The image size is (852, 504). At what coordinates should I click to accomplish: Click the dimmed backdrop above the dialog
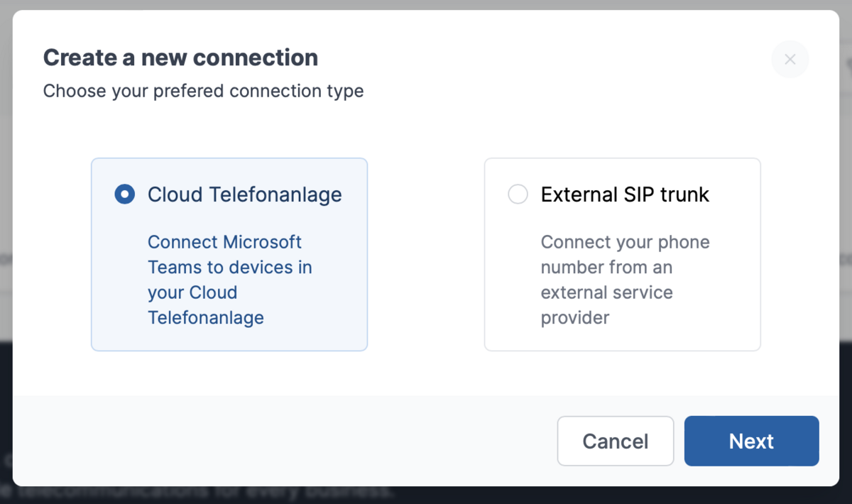pyautogui.click(x=426, y=4)
